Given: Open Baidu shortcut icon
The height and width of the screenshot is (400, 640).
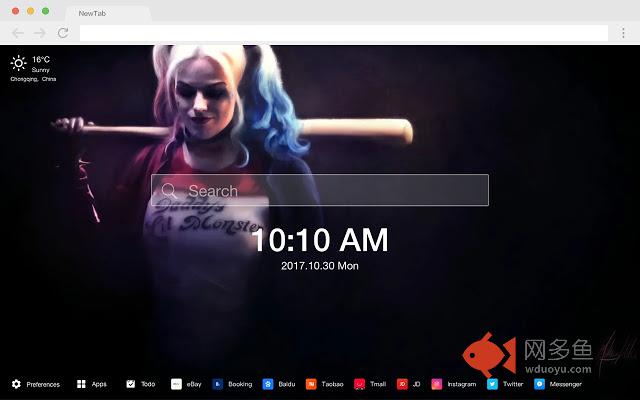Looking at the screenshot, I should click(268, 384).
